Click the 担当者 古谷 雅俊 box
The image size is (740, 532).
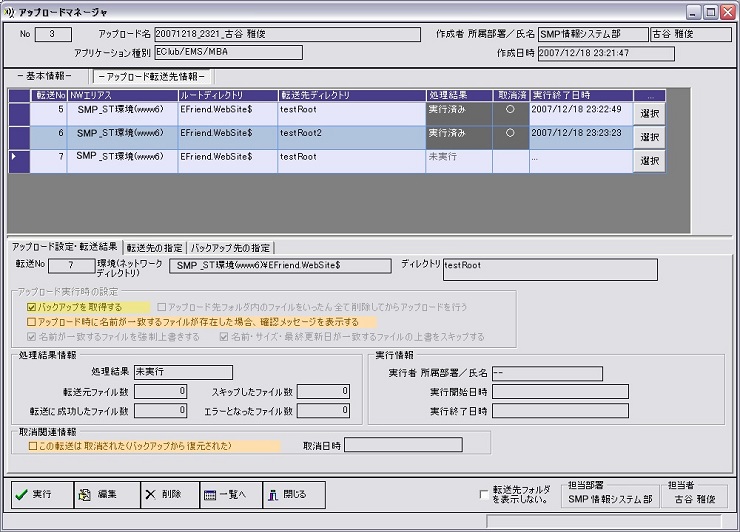(x=695, y=499)
